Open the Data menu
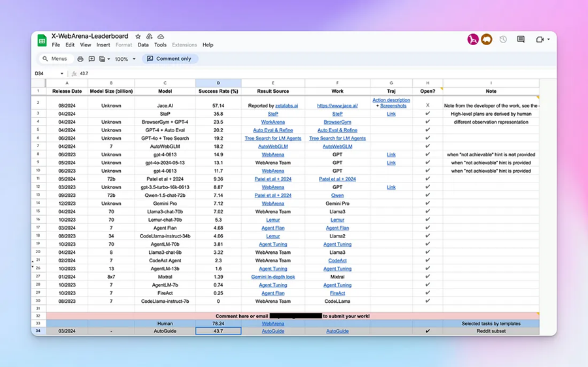588x367 pixels. [x=143, y=44]
